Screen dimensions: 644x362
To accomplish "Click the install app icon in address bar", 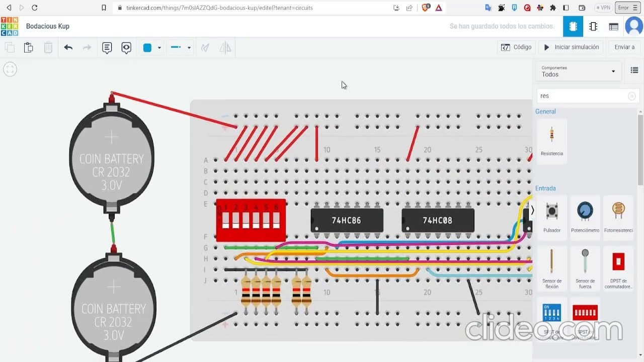I will (396, 8).
